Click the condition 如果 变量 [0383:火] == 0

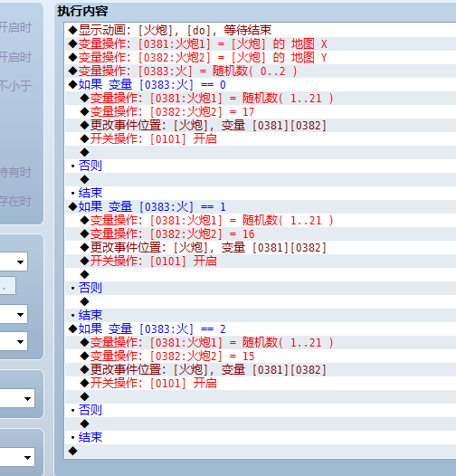[x=261, y=84]
